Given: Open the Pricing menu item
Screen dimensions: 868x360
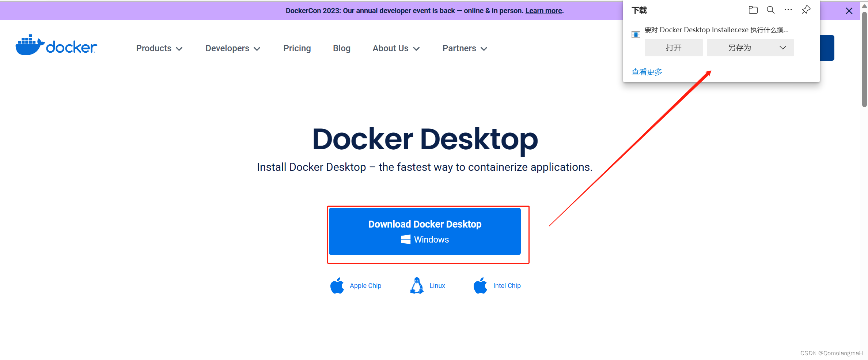Looking at the screenshot, I should click(x=297, y=48).
